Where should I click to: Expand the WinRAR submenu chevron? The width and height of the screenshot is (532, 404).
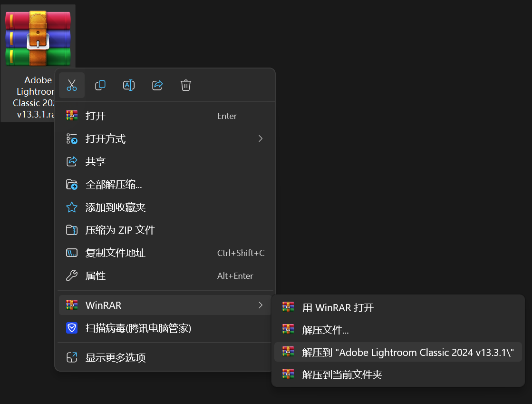tap(260, 305)
